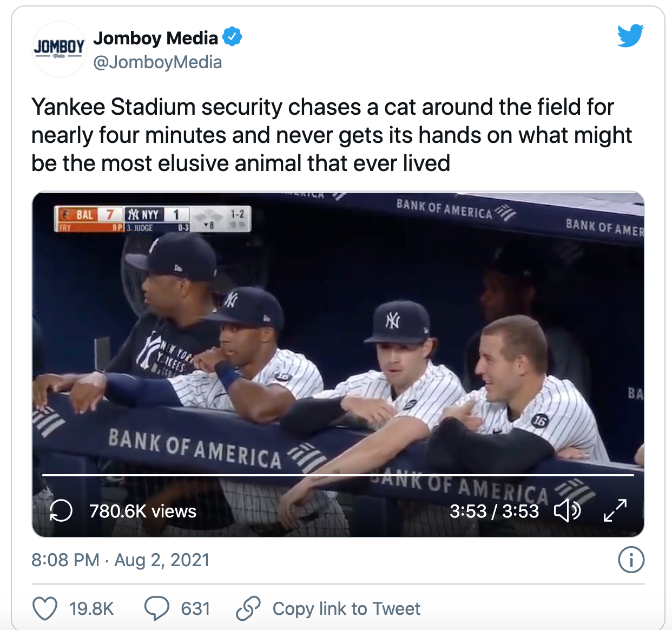Like the tweet with the heart icon

[x=45, y=608]
